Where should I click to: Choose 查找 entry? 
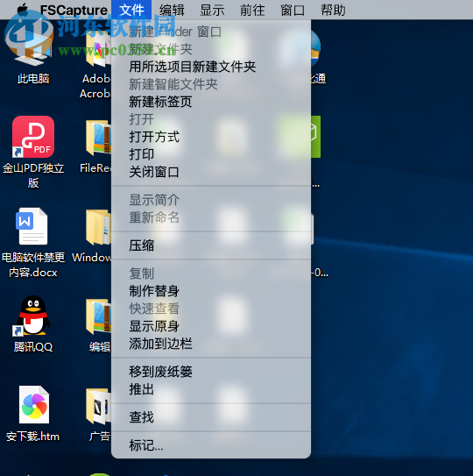(x=211, y=417)
